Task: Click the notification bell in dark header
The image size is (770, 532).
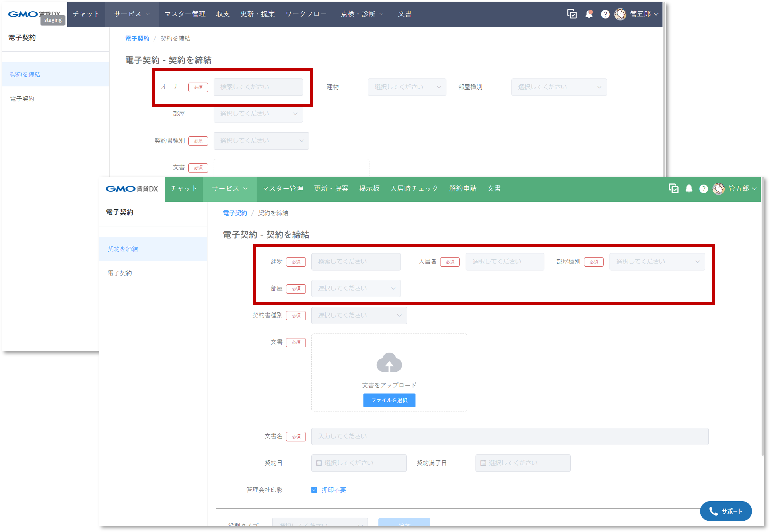Action: point(589,14)
